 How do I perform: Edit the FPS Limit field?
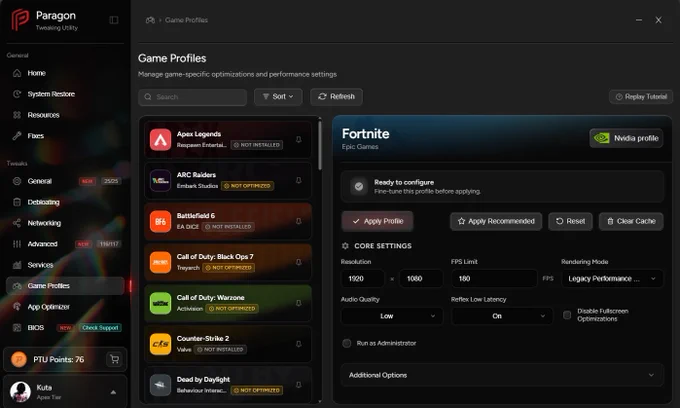(494, 278)
